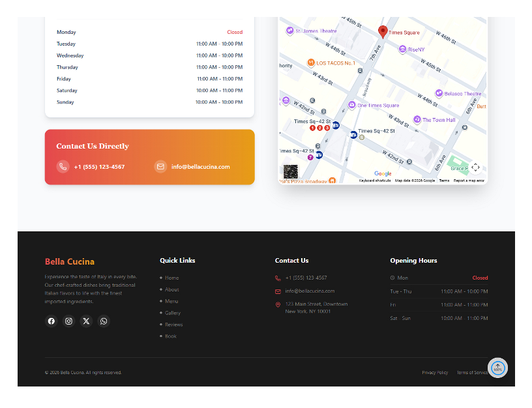This screenshot has width=532, height=408.
Task: Click the copyright notice text
Action: (83, 372)
